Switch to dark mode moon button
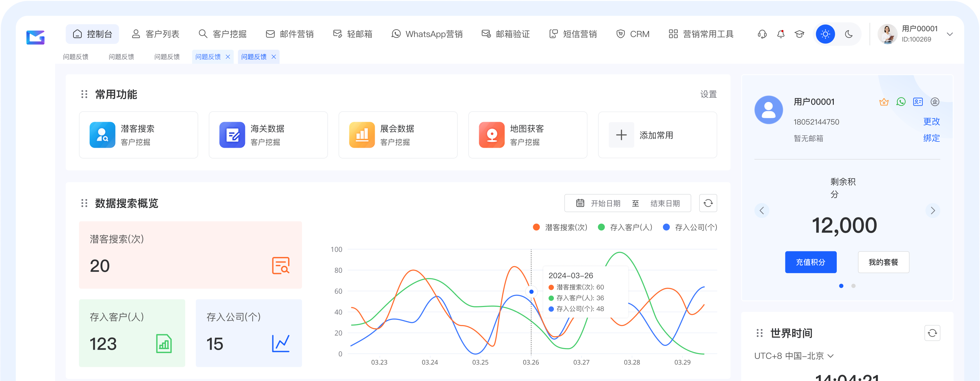The height and width of the screenshot is (381, 980). point(849,34)
